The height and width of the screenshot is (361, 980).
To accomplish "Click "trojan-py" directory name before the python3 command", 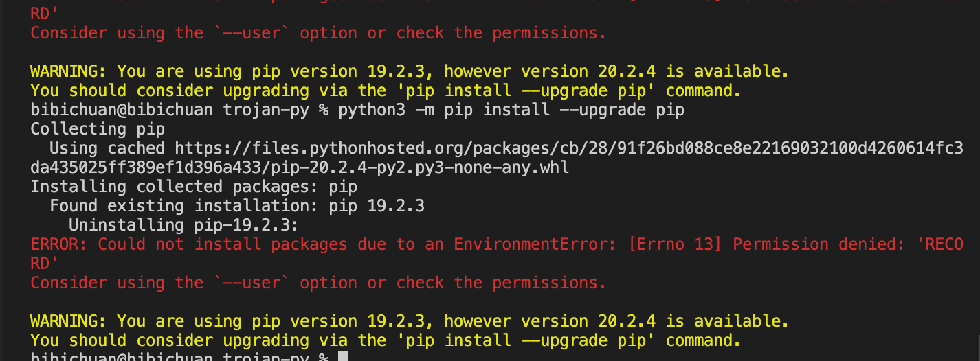I will [x=266, y=110].
